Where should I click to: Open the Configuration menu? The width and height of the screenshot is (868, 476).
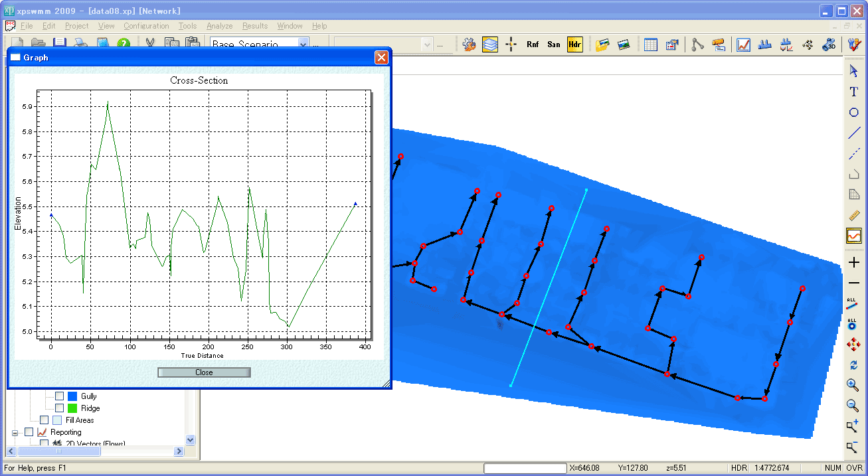[146, 26]
